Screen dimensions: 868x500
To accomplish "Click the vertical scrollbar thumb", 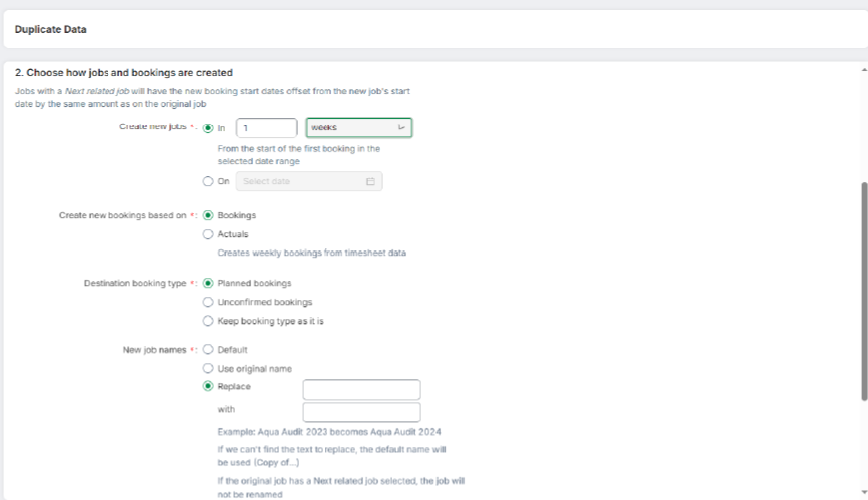I will click(x=862, y=289).
